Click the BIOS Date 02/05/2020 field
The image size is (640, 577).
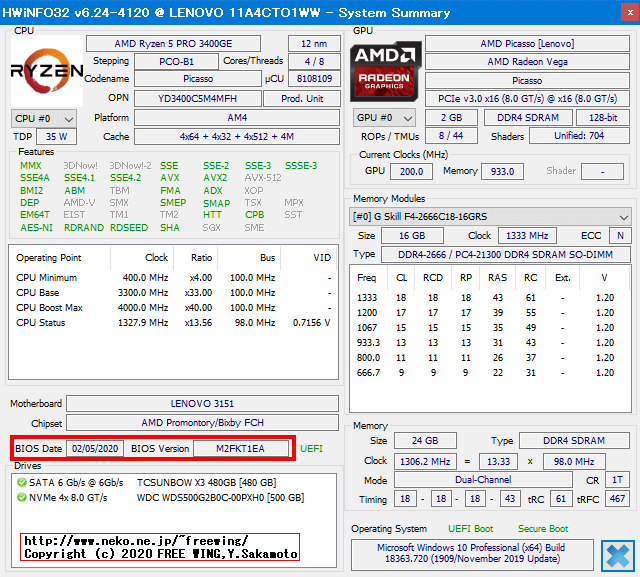point(95,448)
